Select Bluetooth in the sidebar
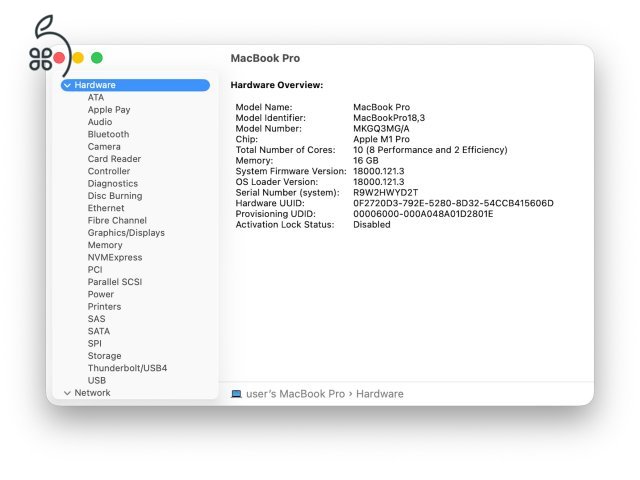This screenshot has height=480, width=640. tap(108, 134)
